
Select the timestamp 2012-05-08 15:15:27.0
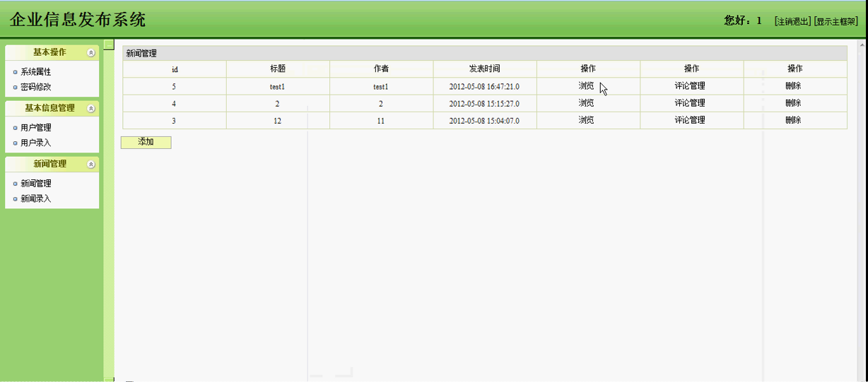tap(484, 104)
